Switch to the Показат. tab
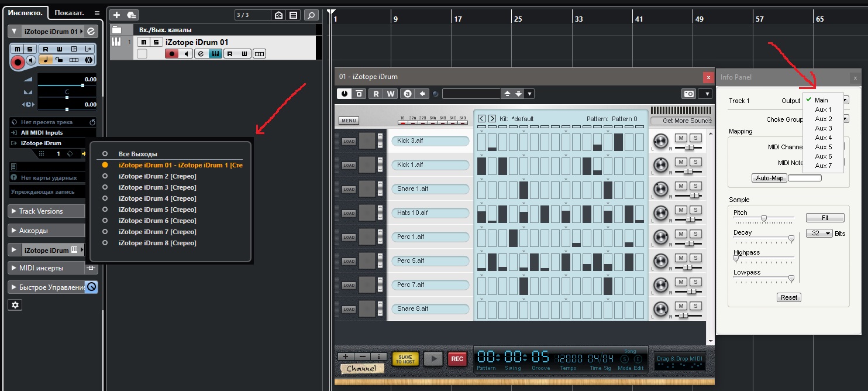868x391 pixels. [69, 12]
